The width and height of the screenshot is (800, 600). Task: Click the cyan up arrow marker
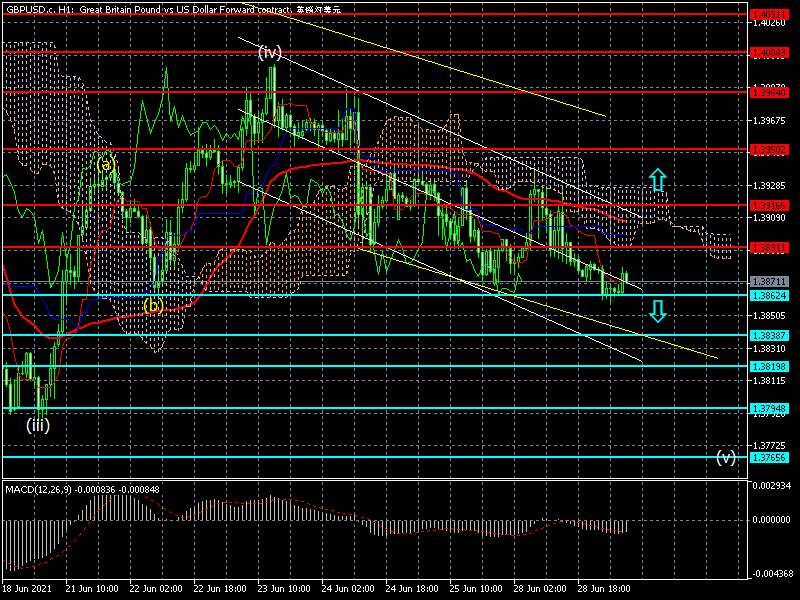657,180
